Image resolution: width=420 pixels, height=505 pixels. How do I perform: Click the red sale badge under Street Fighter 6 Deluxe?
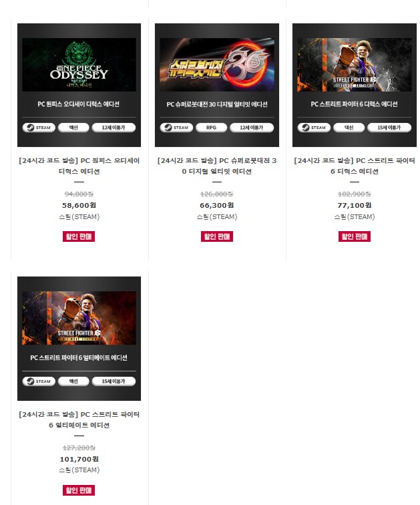(x=355, y=236)
